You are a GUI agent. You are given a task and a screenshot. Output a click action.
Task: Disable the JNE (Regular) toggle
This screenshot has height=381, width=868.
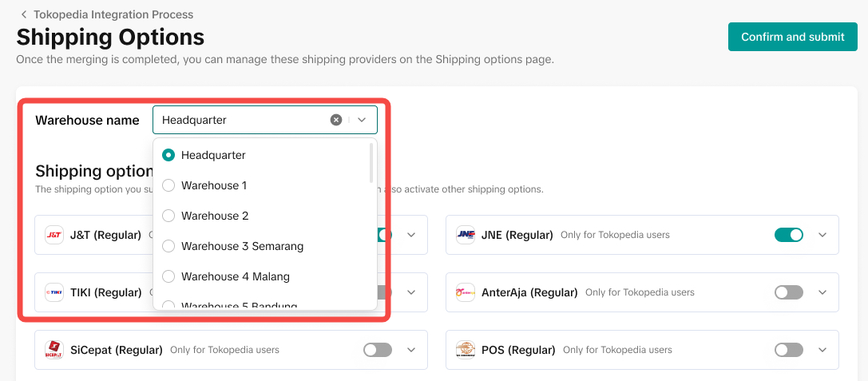788,235
